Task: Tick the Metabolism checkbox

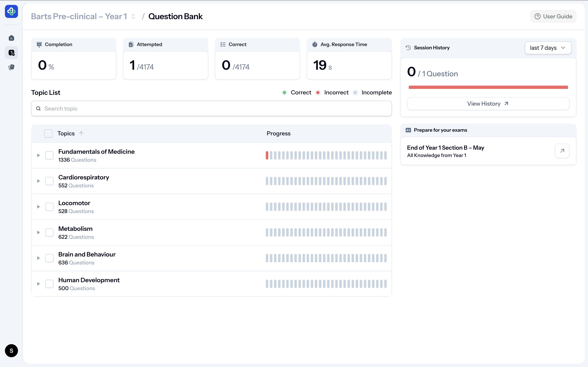Action: (x=49, y=232)
